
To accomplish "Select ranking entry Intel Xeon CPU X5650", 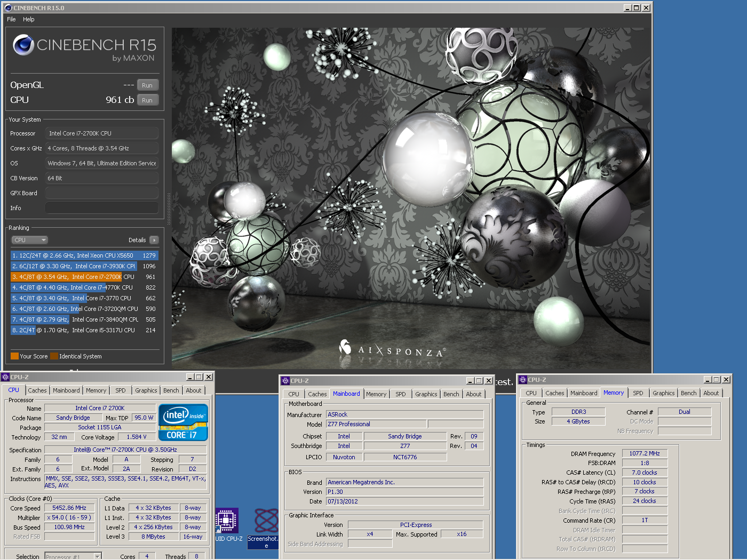I will (x=84, y=255).
